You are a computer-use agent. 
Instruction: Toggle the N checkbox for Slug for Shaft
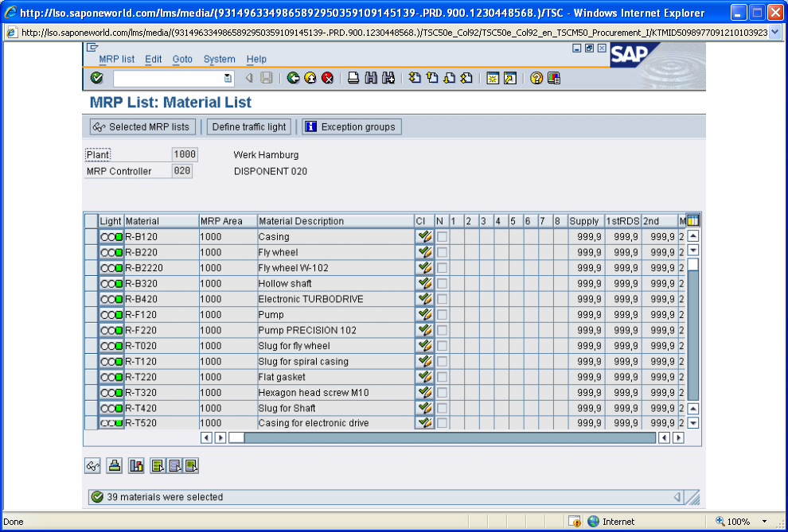(443, 408)
